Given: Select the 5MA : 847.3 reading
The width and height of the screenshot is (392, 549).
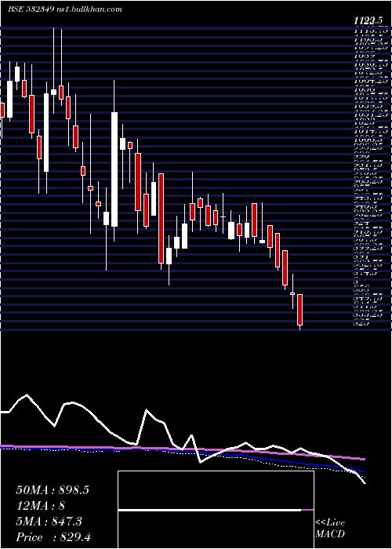Looking at the screenshot, I should coord(49,522).
